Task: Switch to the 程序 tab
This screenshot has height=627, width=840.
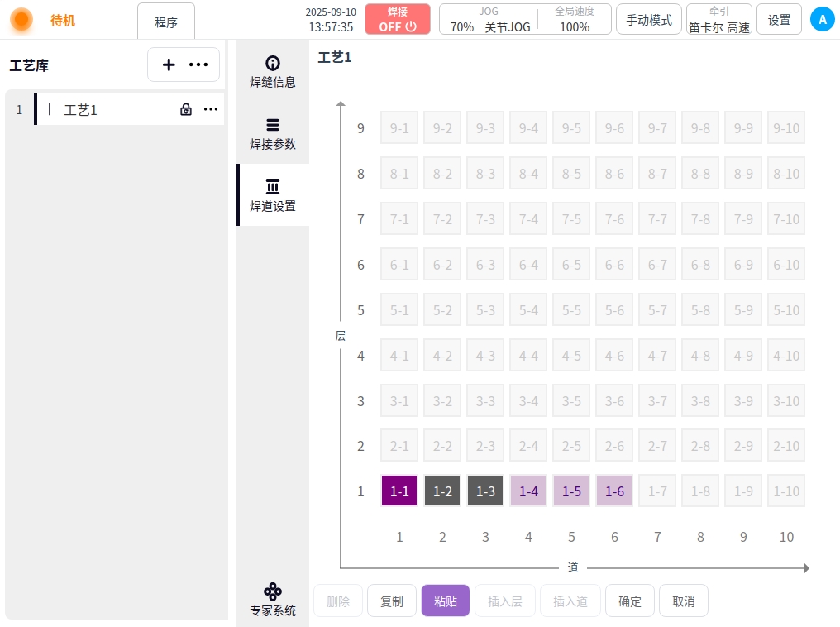Action: 166,22
